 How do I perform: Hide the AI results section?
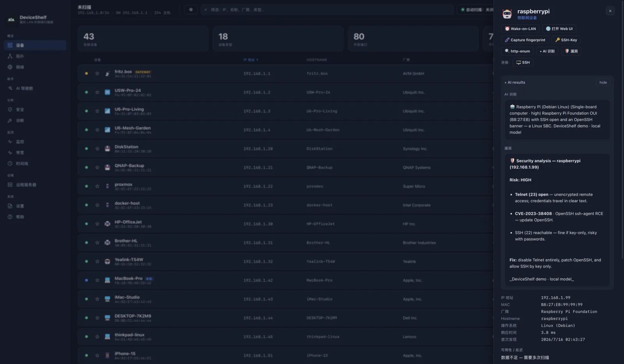click(x=603, y=82)
